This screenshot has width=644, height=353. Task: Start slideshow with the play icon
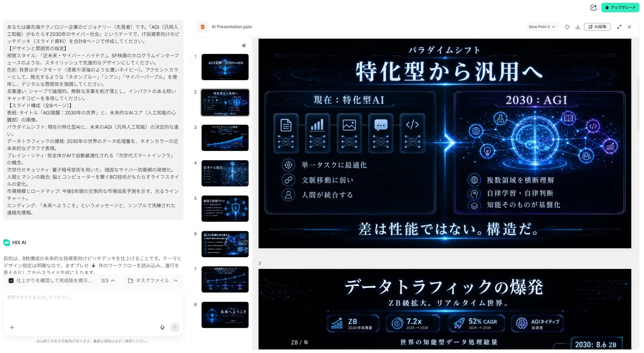[x=567, y=27]
